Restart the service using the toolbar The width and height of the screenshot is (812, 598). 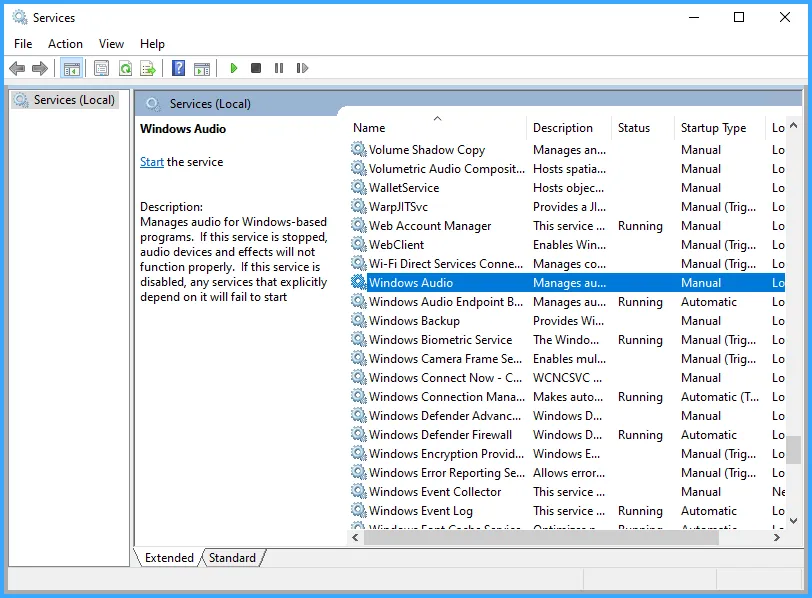[x=303, y=68]
